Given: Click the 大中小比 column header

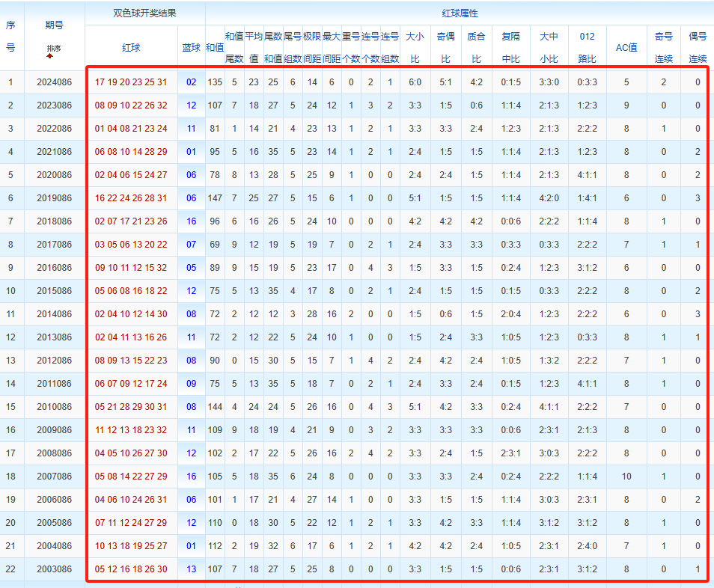Looking at the screenshot, I should click(x=549, y=48).
